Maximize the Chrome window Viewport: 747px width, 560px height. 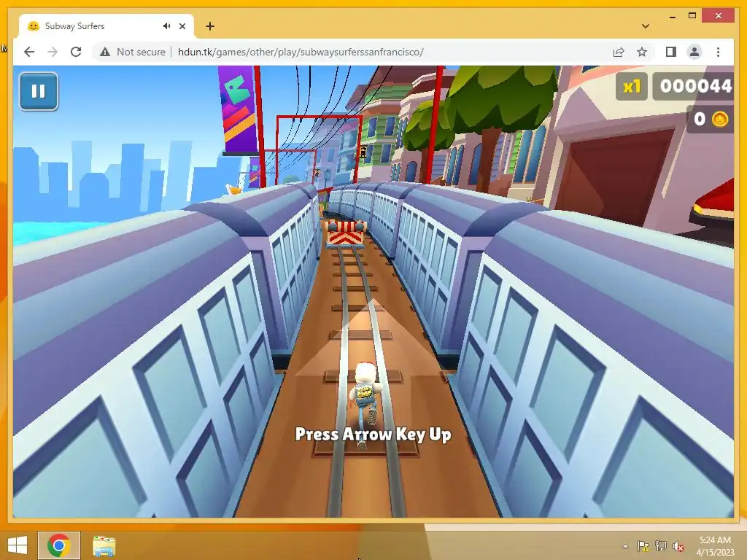pos(692,16)
